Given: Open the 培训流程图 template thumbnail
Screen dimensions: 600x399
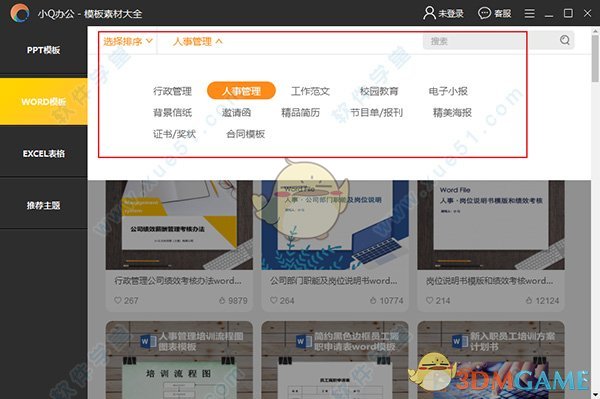Looking at the screenshot, I should (179, 360).
